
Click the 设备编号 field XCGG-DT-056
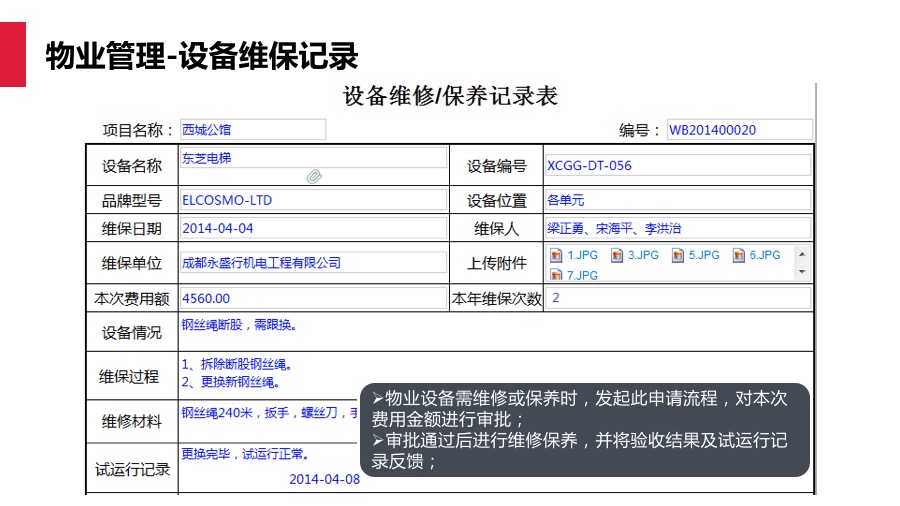(x=677, y=165)
